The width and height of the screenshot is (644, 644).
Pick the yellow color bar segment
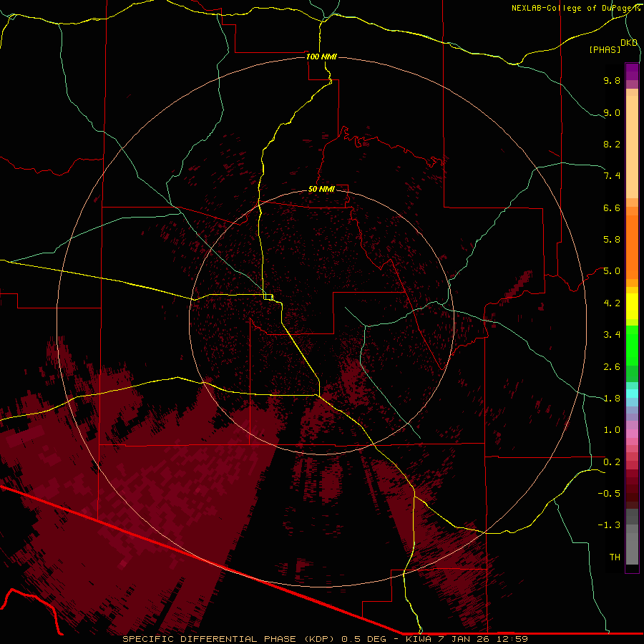pyautogui.click(x=632, y=306)
